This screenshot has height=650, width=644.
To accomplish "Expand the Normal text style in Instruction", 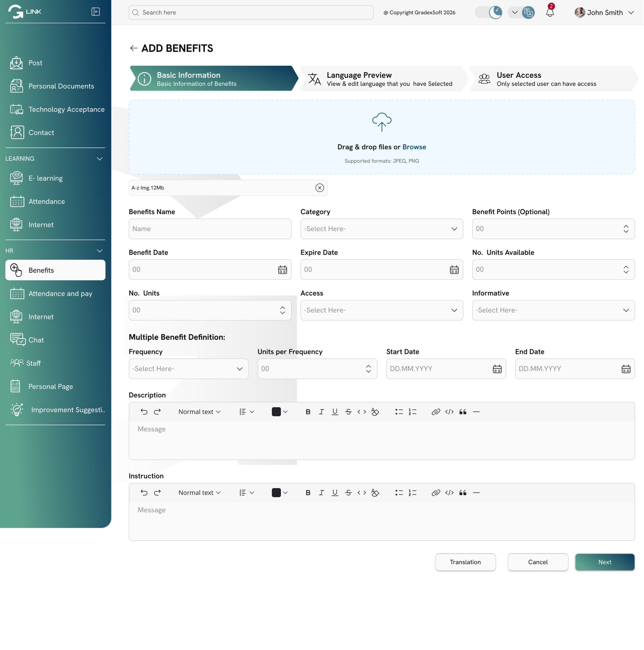I will [x=199, y=493].
